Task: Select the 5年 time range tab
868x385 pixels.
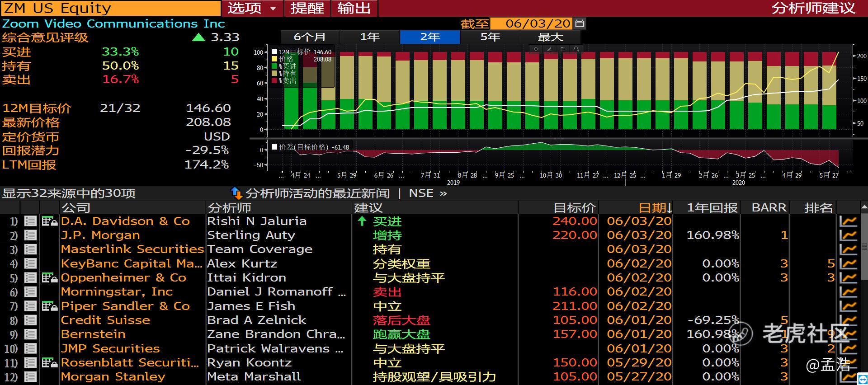Action: (x=490, y=37)
